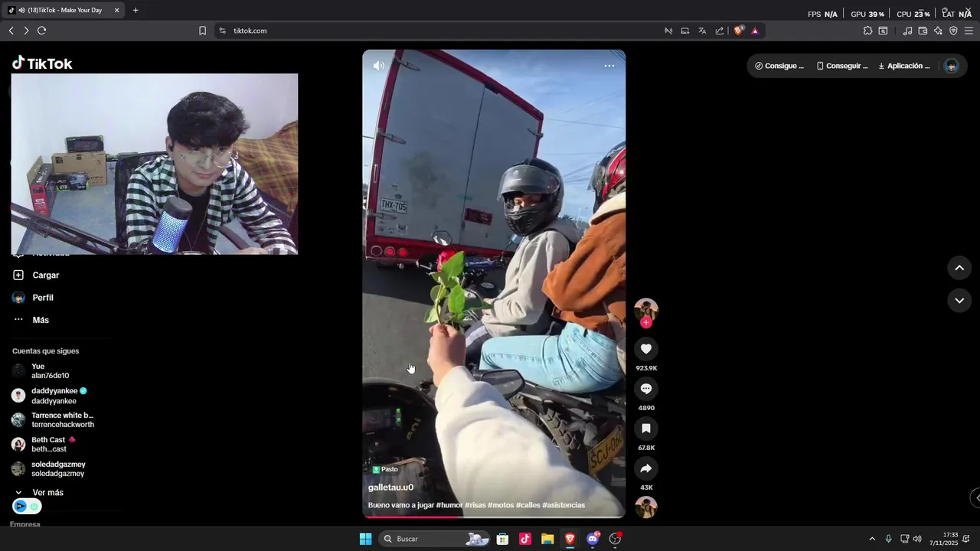Open the Tarrence white terrencehackworth account
The width and height of the screenshot is (980, 551).
(x=54, y=420)
